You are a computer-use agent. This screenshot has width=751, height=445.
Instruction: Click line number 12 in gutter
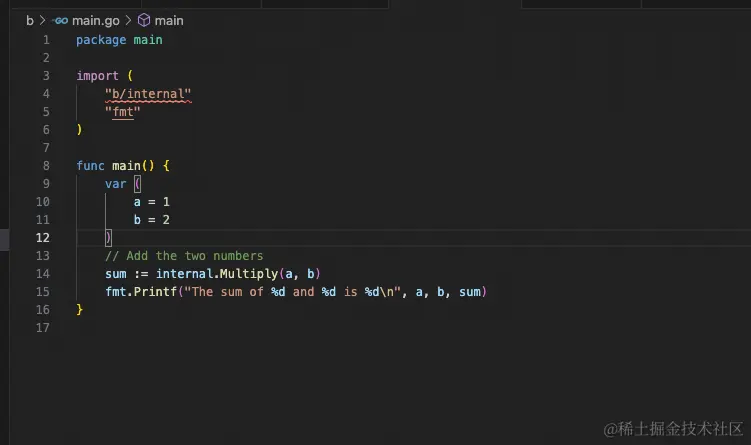coord(43,238)
